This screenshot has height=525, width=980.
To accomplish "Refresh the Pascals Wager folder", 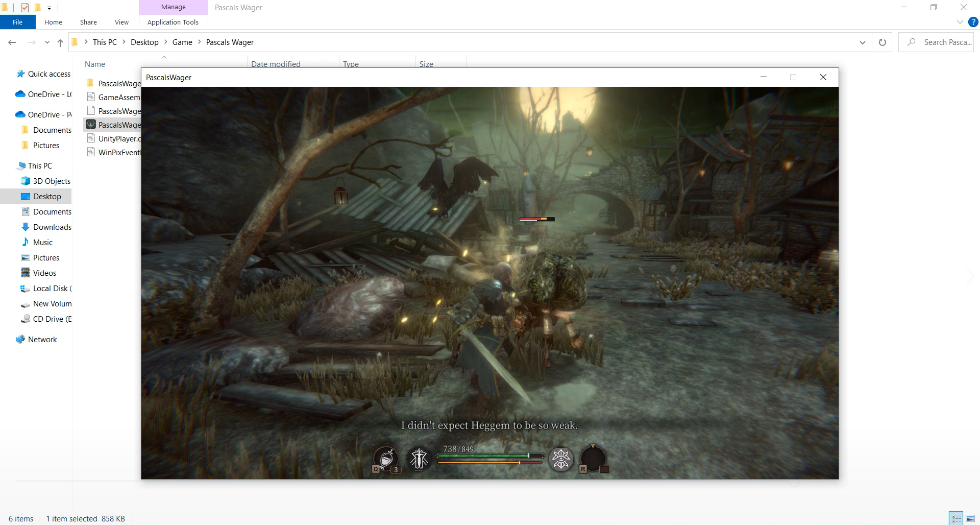I will click(883, 42).
